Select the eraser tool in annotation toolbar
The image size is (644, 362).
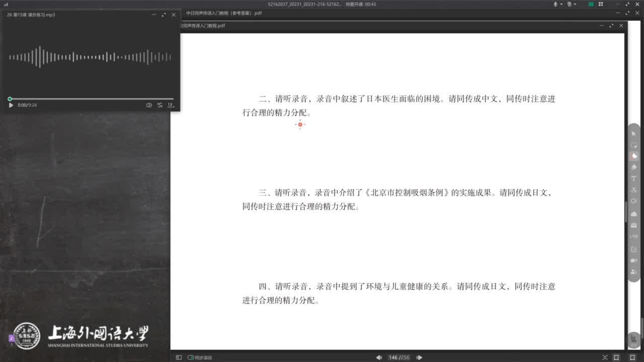(x=634, y=167)
